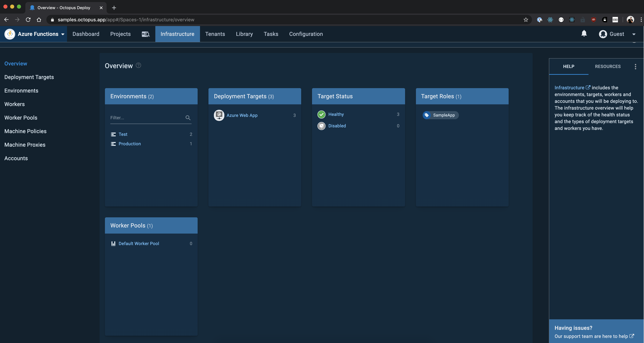Open the Library menu item
Viewport: 644px width, 343px height.
(x=244, y=34)
